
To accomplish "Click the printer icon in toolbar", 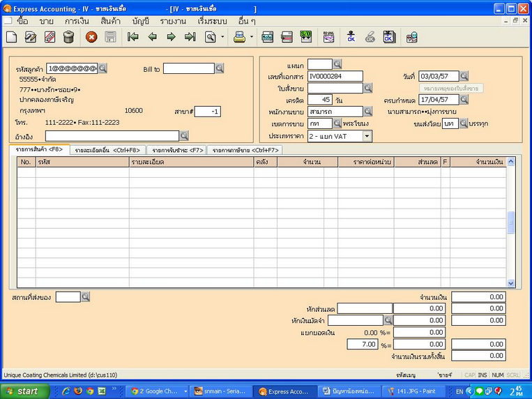I will click(239, 37).
